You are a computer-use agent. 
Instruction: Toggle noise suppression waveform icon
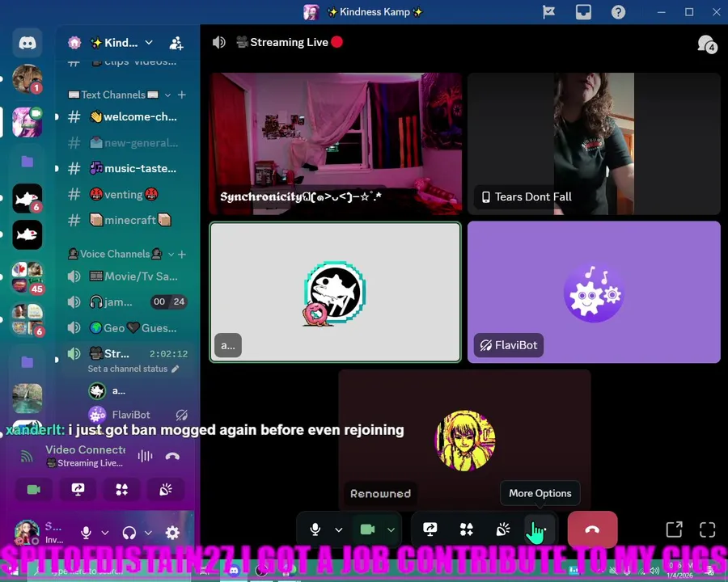pos(145,456)
